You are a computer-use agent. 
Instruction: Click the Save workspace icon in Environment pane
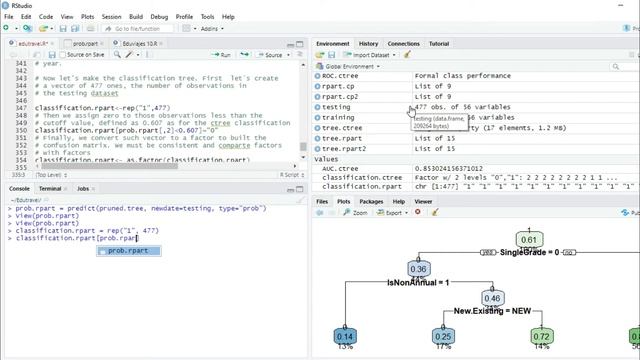(x=331, y=55)
